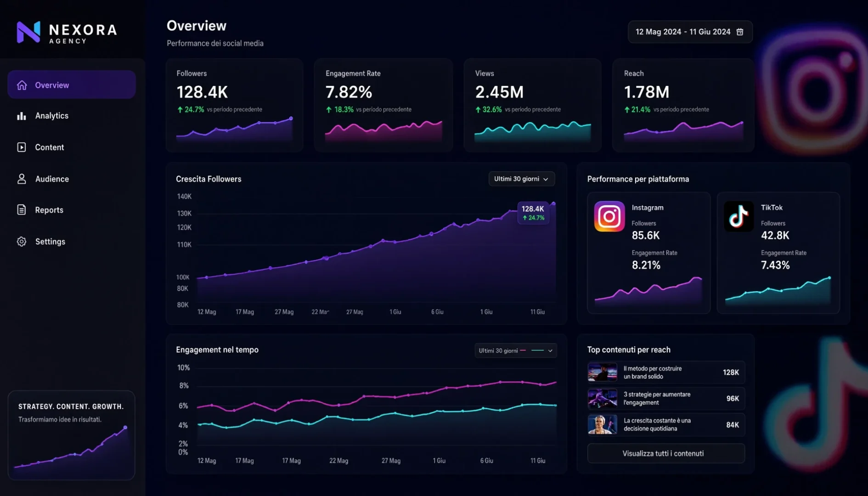Select the Instagram performance card
Image resolution: width=868 pixels, height=496 pixels.
click(648, 253)
